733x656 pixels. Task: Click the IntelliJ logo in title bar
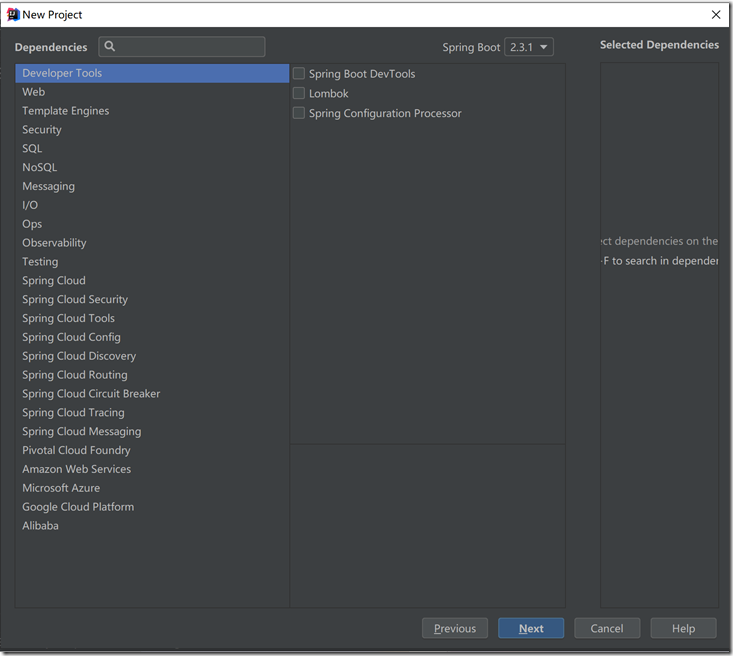click(13, 14)
